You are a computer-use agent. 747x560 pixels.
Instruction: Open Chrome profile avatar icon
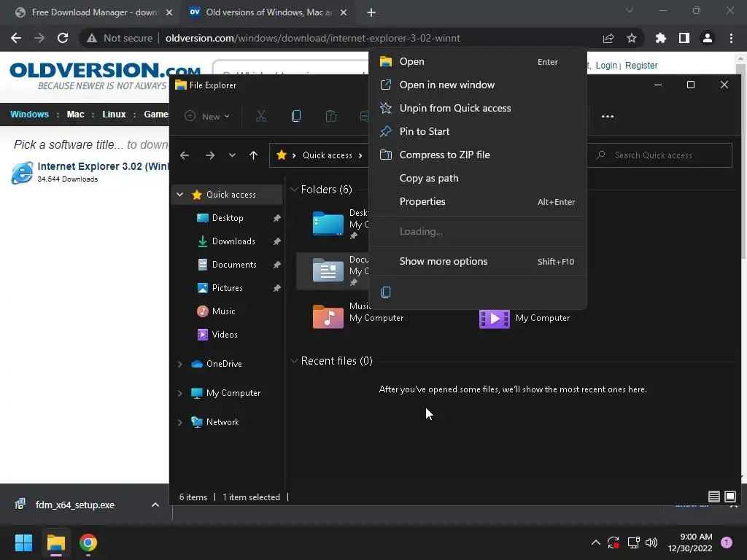[708, 38]
